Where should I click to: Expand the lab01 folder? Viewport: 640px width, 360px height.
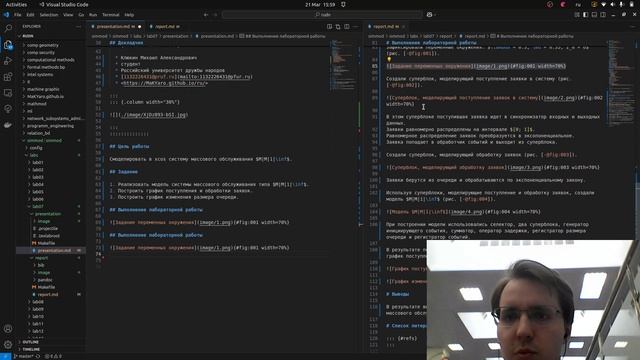pos(38,162)
